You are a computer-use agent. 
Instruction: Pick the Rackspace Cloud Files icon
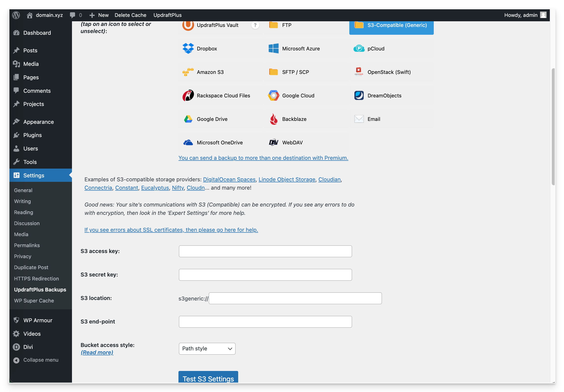[x=188, y=95]
